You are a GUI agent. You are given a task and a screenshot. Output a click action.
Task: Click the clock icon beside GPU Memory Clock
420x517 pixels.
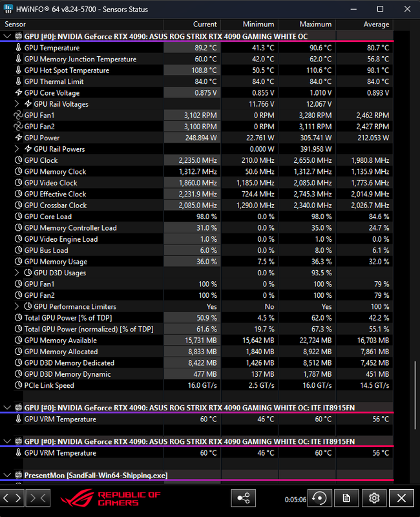(x=19, y=171)
